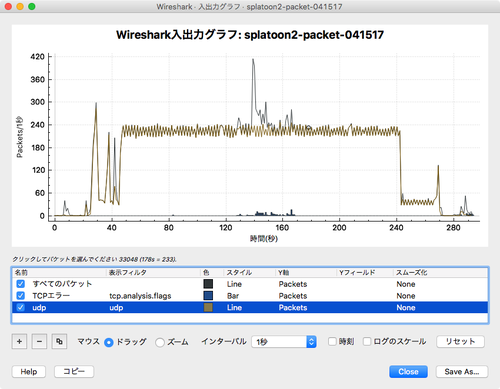The image size is (500, 389).
Task: Select the すべてのパケット row name
Action: [x=62, y=284]
